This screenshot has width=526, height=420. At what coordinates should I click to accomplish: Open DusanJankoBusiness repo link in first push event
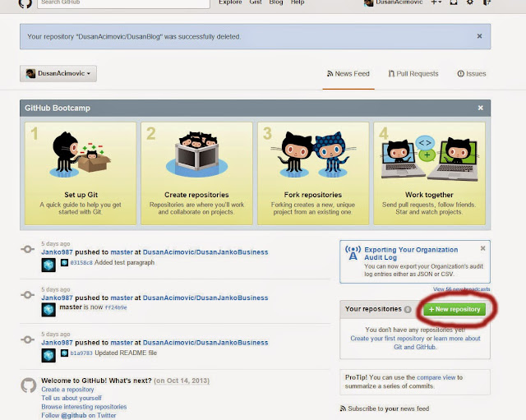[205, 252]
